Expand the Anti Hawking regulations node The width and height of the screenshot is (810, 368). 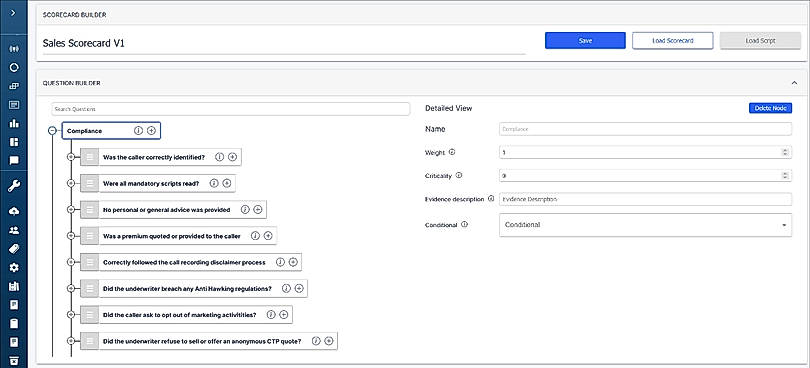point(71,288)
